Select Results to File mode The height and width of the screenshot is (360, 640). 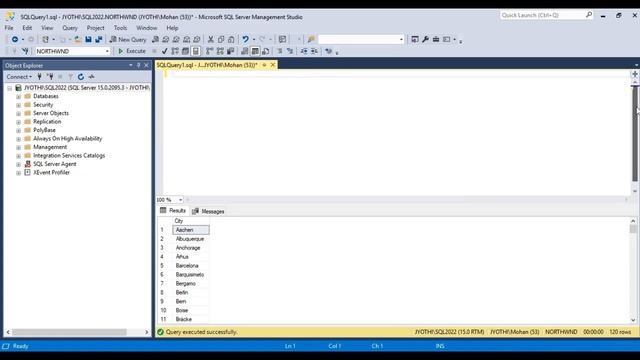266,51
